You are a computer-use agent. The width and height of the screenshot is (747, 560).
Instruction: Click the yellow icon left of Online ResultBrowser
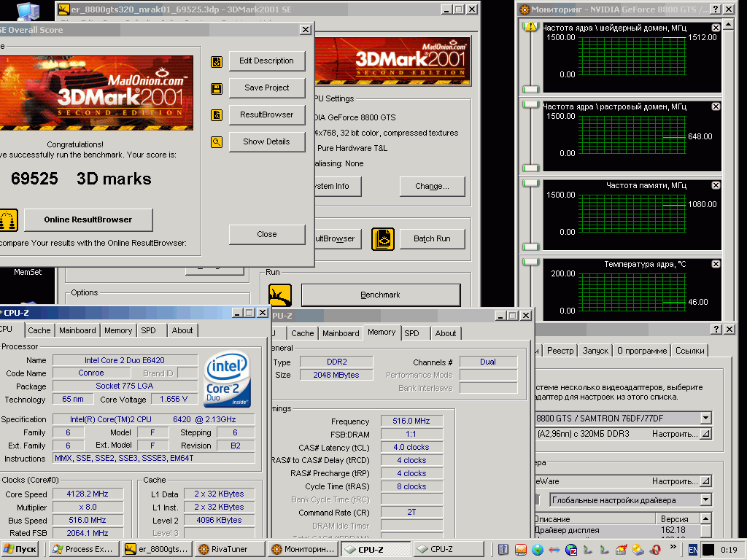8,220
